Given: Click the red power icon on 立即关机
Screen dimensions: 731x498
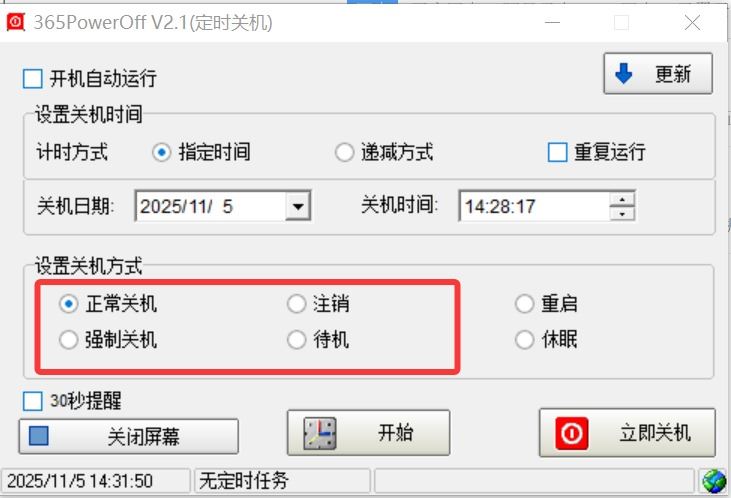Looking at the screenshot, I should [x=572, y=434].
